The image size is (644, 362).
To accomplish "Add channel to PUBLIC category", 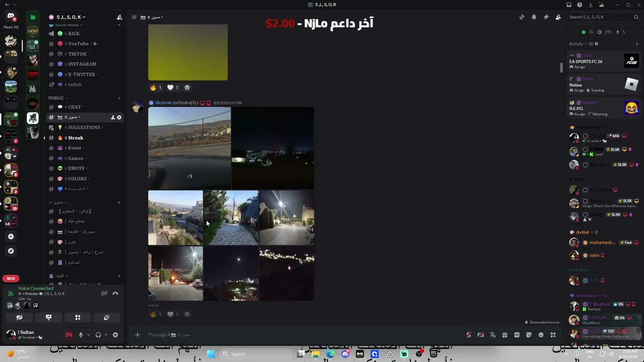I will (119, 98).
